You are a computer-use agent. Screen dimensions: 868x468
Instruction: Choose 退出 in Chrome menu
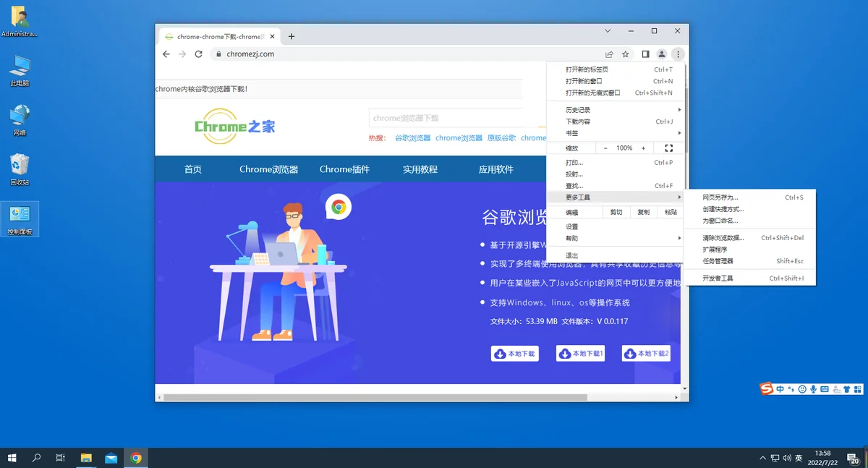pos(616,255)
